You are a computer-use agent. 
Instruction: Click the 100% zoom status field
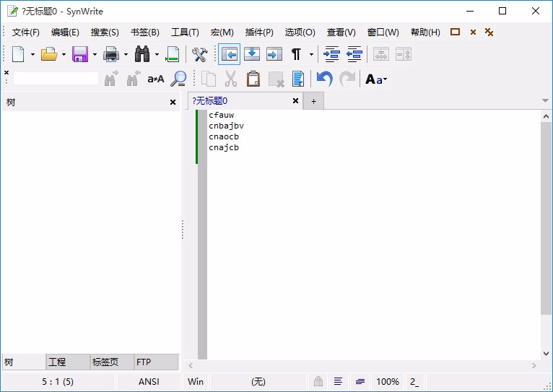388,382
